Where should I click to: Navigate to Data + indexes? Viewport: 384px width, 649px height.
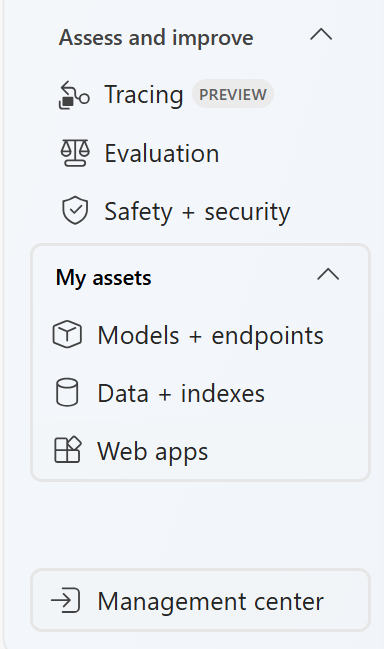coord(181,393)
